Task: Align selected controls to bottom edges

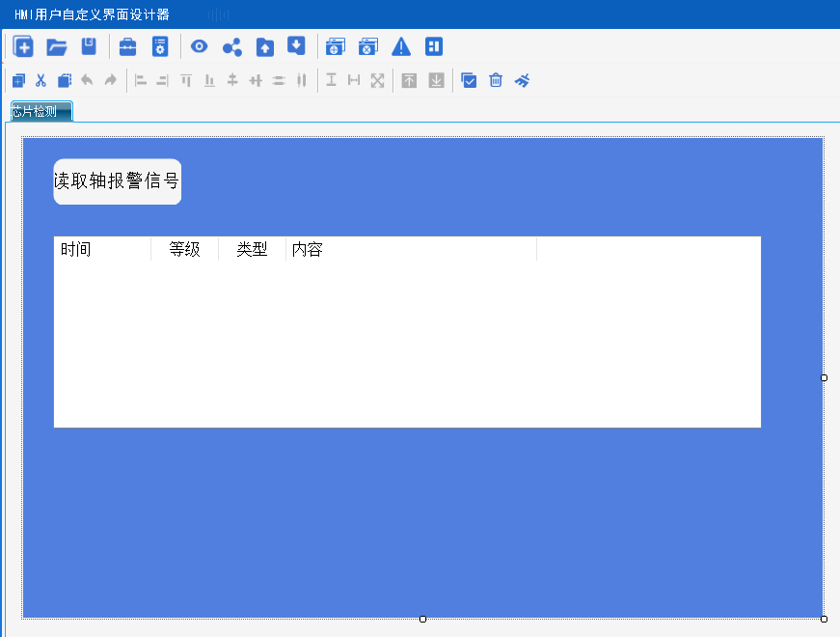Action: [209, 80]
